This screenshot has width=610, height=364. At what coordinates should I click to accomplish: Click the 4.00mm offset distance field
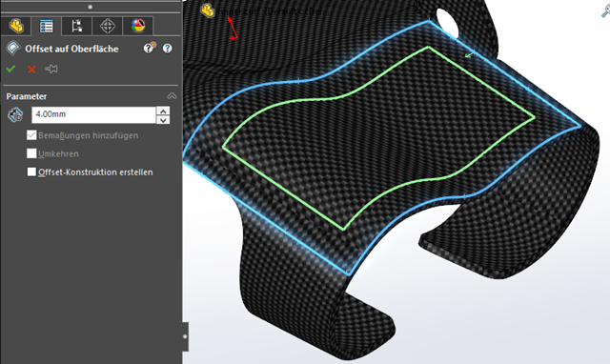point(93,114)
